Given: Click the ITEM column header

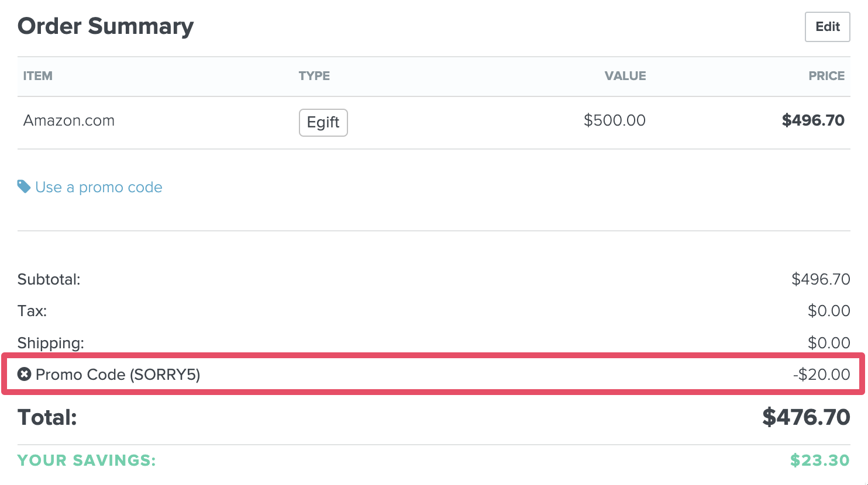Looking at the screenshot, I should [38, 76].
